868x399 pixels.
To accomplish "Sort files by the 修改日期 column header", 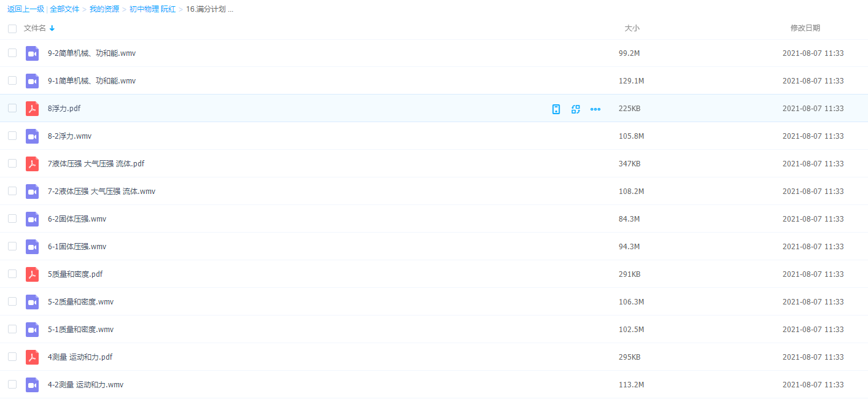I will [805, 28].
